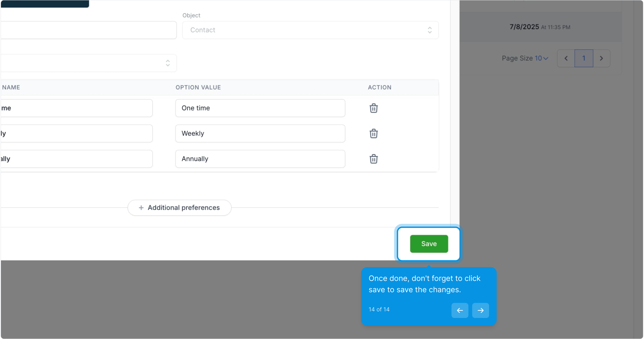644x339 pixels.
Task: Click the empty text field beside Object
Action: tap(88, 30)
